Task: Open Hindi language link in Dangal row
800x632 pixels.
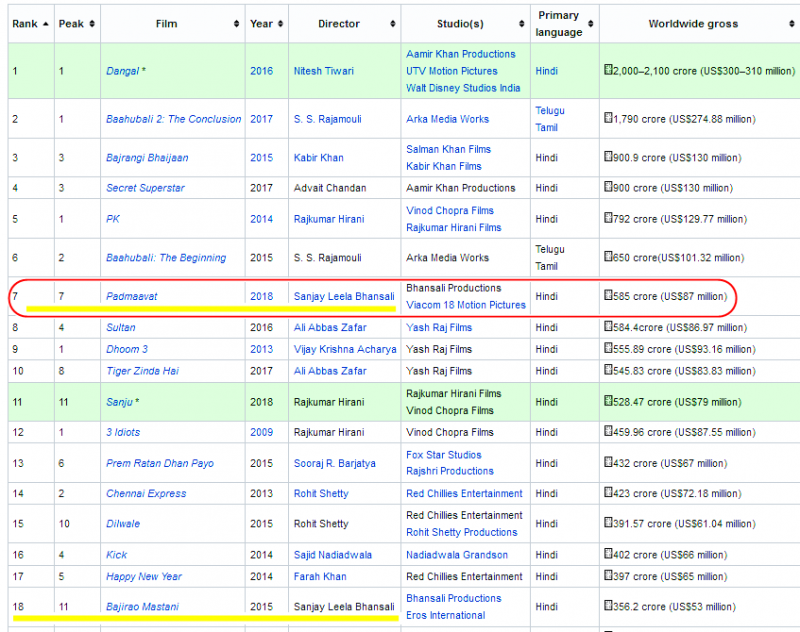Action: 546,71
